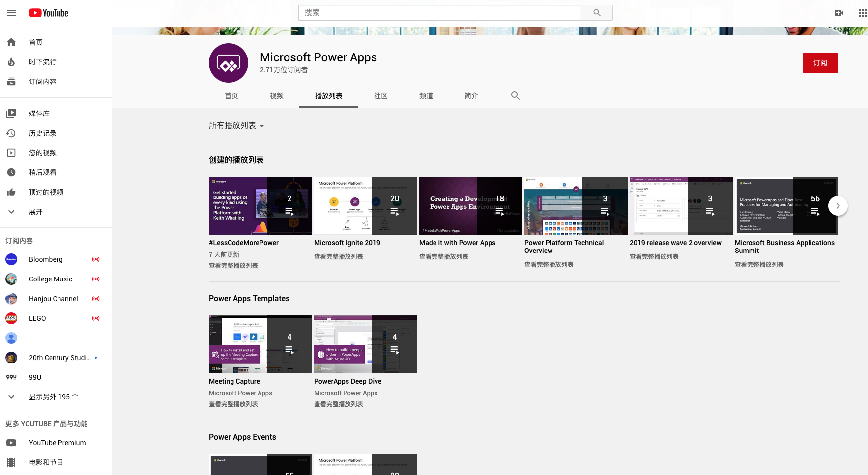Screen dimensions: 868x475
Task: Open the Power Apps Events section heading
Action: (242, 437)
